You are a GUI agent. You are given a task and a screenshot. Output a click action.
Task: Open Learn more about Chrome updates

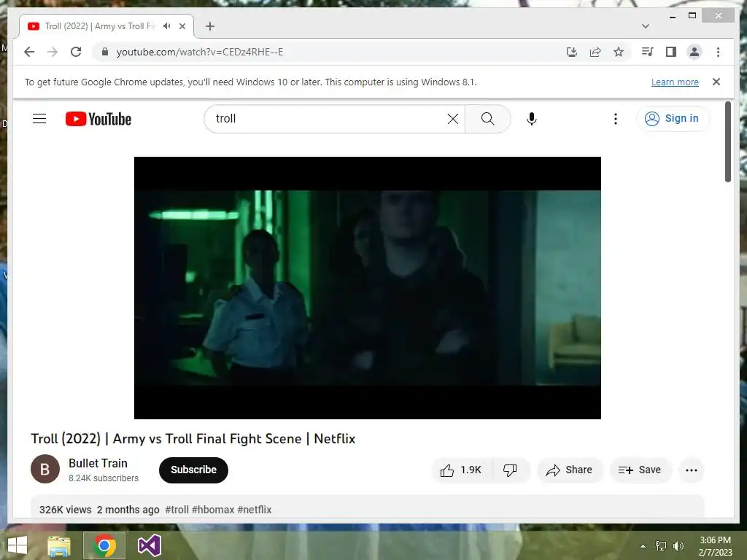coord(675,82)
